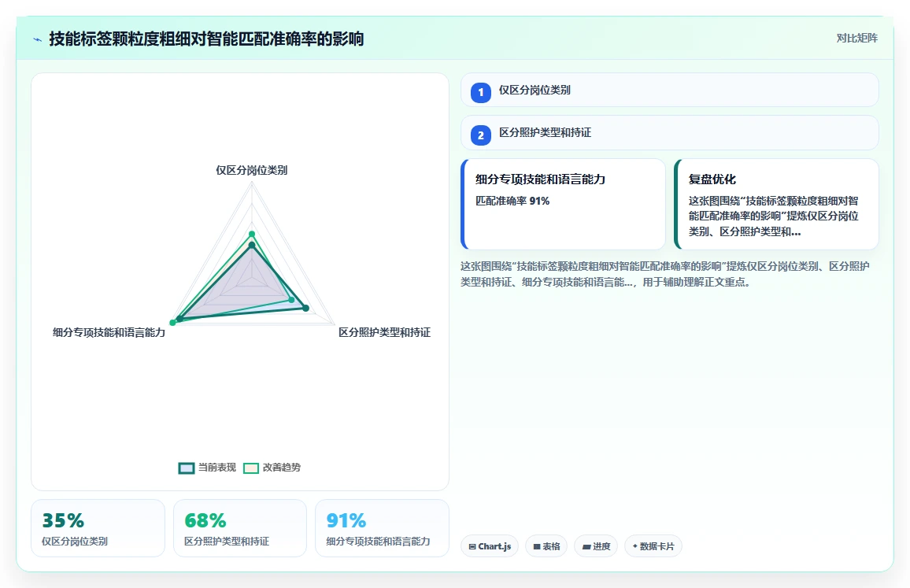910x588 pixels.
Task: Toggle the 改善趋势 legend swatch
Action: (x=250, y=468)
